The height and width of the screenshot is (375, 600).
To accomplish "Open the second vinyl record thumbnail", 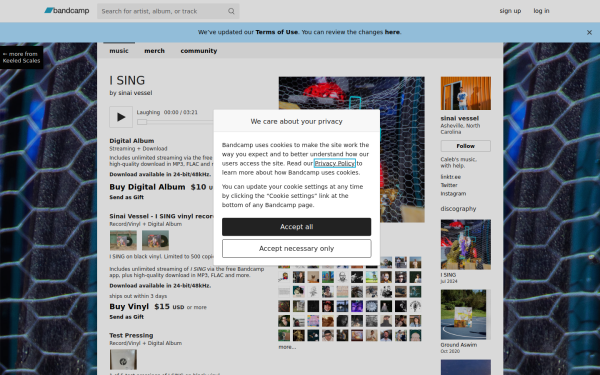I will pyautogui.click(x=155, y=240).
